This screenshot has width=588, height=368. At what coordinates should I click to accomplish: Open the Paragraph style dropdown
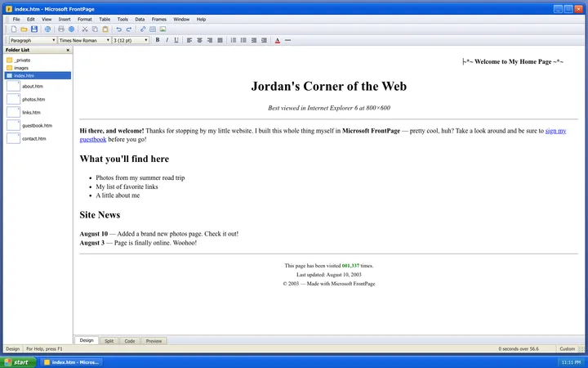[x=33, y=40]
